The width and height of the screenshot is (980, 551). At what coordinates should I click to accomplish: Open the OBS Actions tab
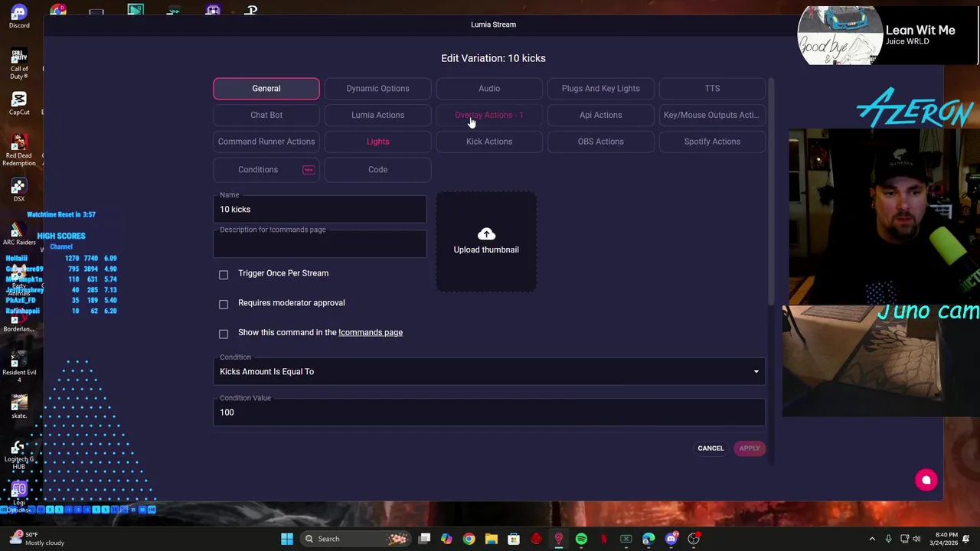pos(601,142)
